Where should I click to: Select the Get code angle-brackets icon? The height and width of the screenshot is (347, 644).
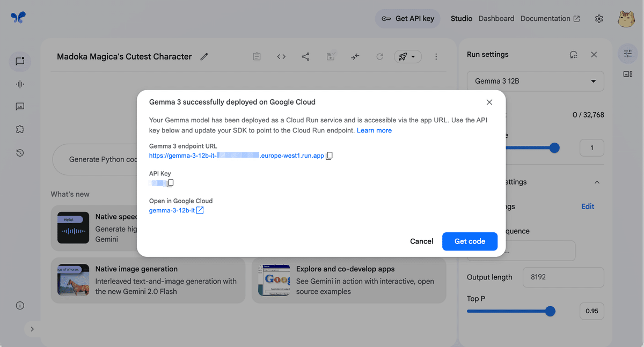click(281, 56)
